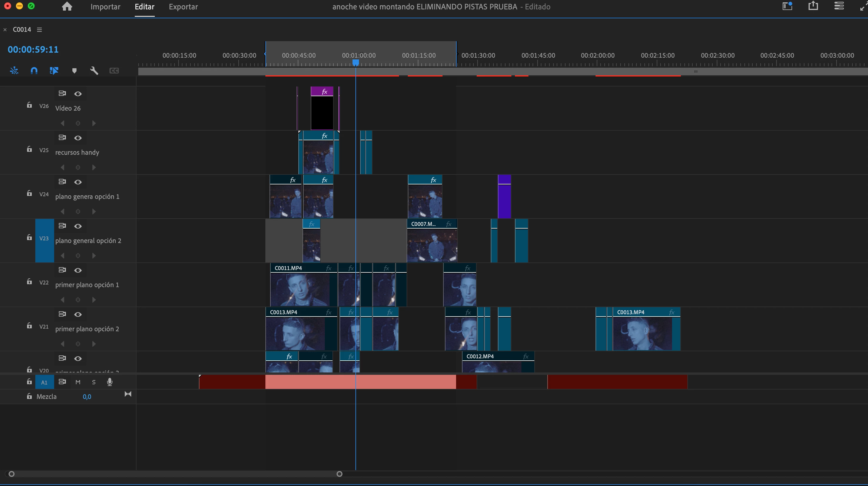Enable voice-over record on A1

[109, 382]
